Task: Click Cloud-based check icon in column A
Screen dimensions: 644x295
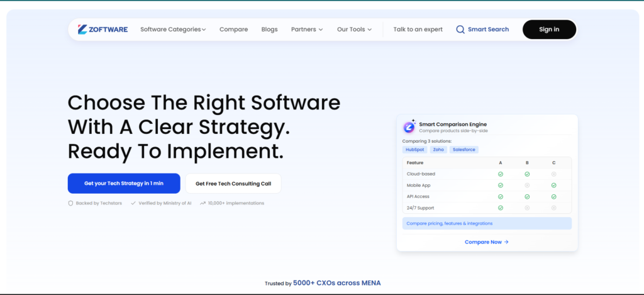Action: [500, 174]
